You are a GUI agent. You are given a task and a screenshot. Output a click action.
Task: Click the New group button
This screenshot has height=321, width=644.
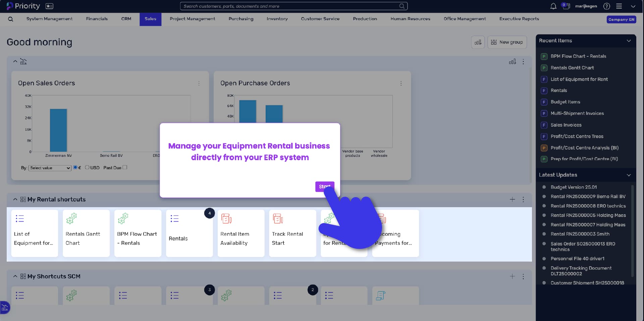507,42
